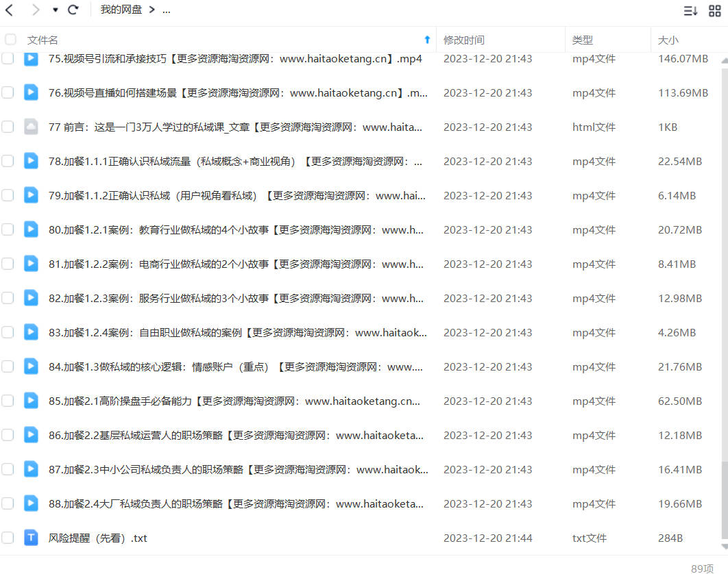Tick checkbox for 82.加餐1.2.3案例 file
This screenshot has width=728, height=574.
[x=8, y=298]
